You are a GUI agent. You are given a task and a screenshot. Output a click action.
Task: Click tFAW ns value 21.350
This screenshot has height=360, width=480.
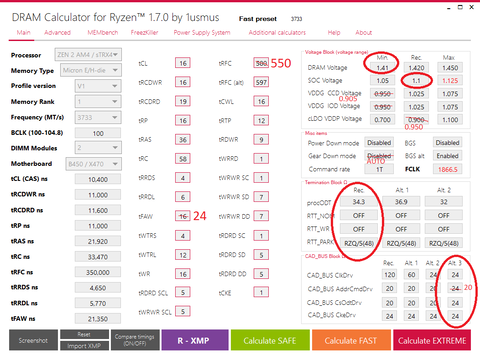click(x=98, y=319)
